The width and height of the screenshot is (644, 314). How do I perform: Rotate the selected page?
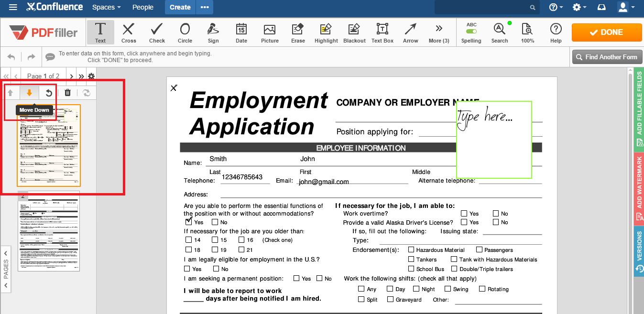(x=48, y=93)
